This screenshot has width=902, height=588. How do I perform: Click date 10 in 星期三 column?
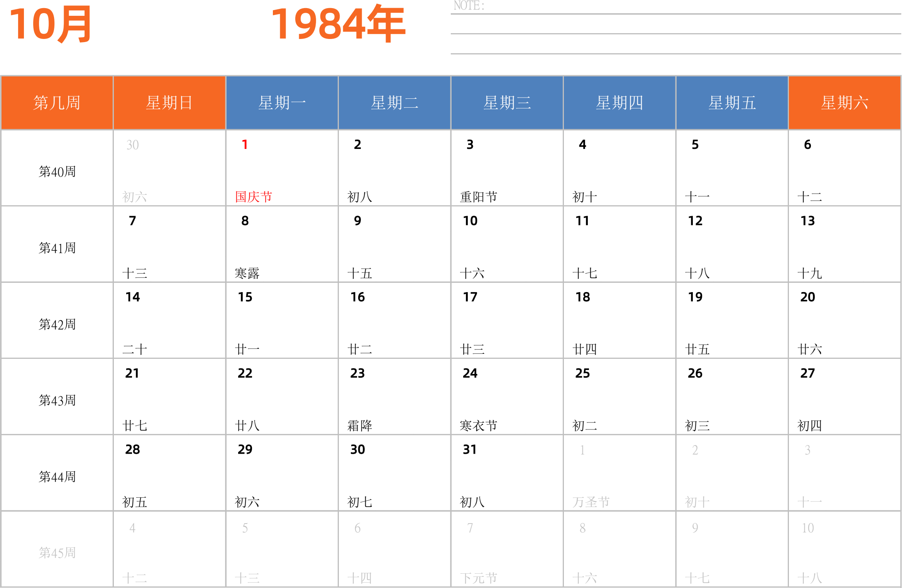470,221
